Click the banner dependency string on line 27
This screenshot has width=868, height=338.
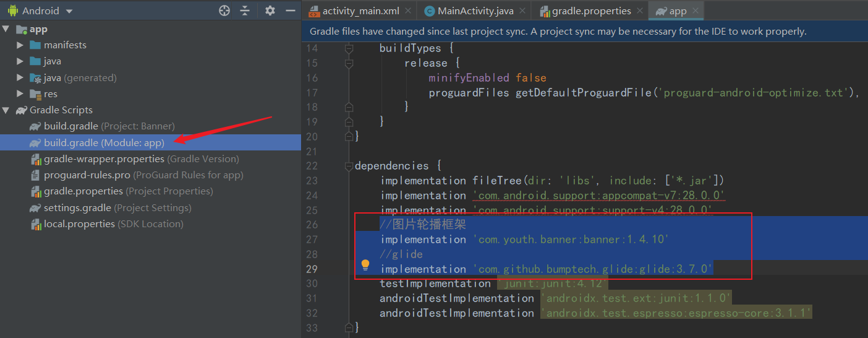click(571, 239)
